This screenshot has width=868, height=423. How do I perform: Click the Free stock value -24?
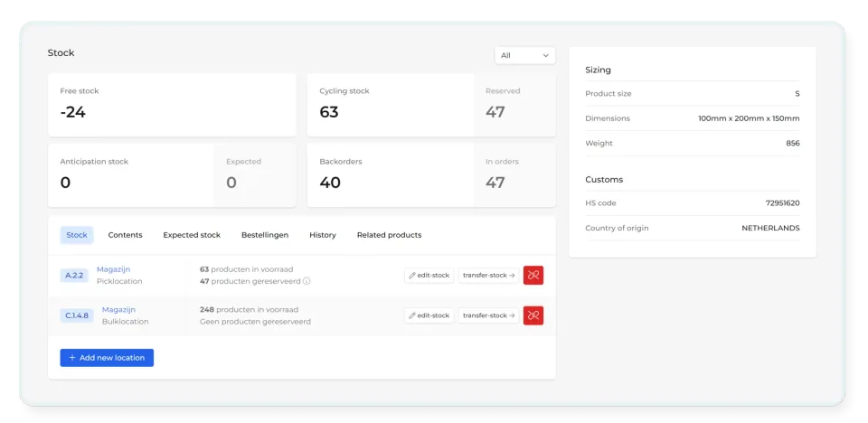click(x=73, y=112)
